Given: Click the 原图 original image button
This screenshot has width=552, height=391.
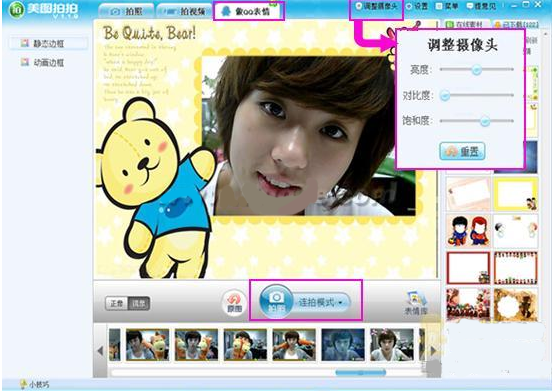Looking at the screenshot, I should click(234, 303).
